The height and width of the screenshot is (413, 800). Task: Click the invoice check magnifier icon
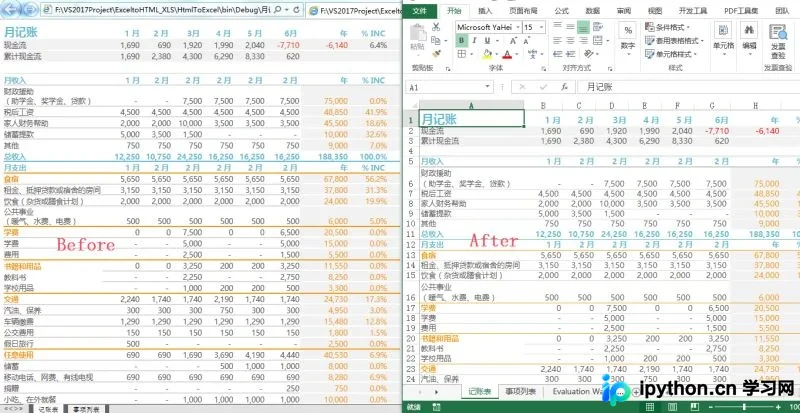[778, 33]
